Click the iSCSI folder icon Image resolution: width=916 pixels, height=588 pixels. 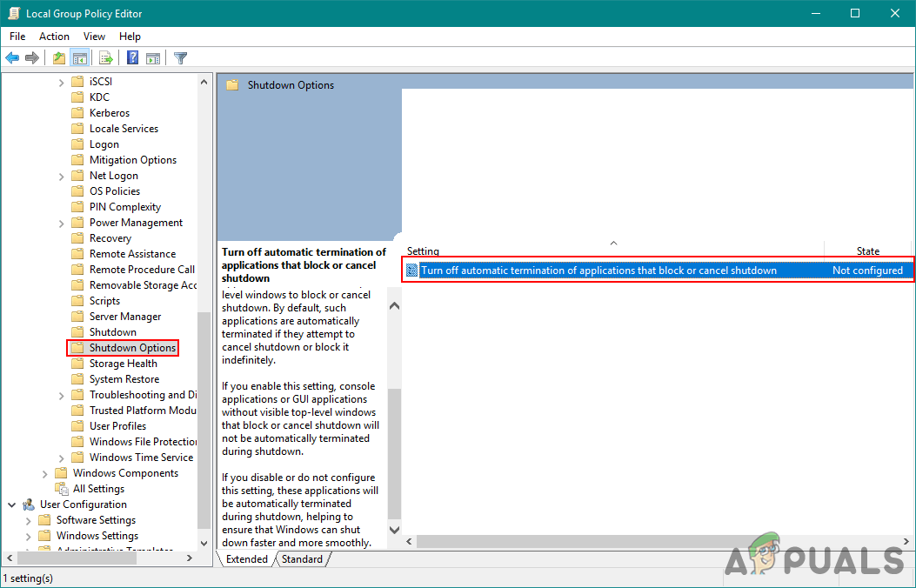point(77,82)
